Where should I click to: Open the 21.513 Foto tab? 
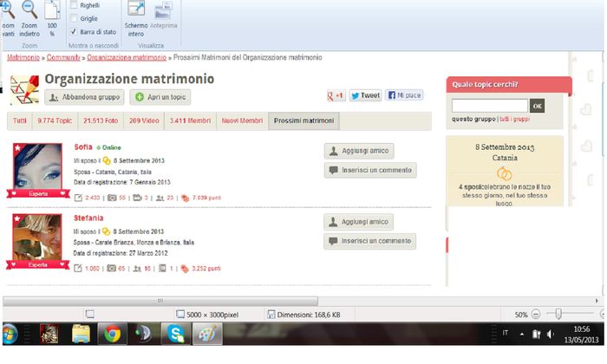pos(99,120)
